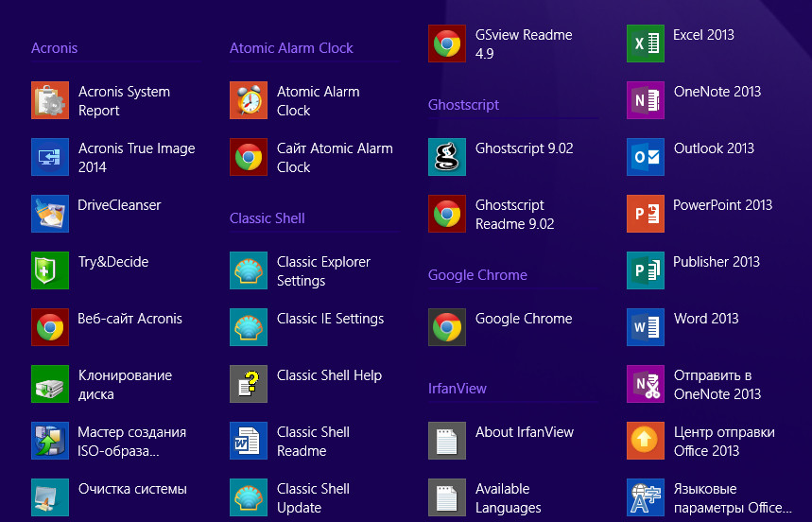Launch Outlook 2013
Screen dimensions: 812x522
646,157
